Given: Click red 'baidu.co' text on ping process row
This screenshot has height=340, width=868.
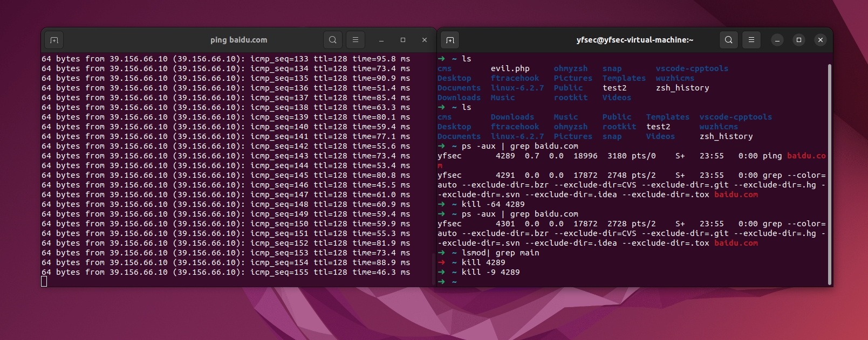Looking at the screenshot, I should pos(807,156).
